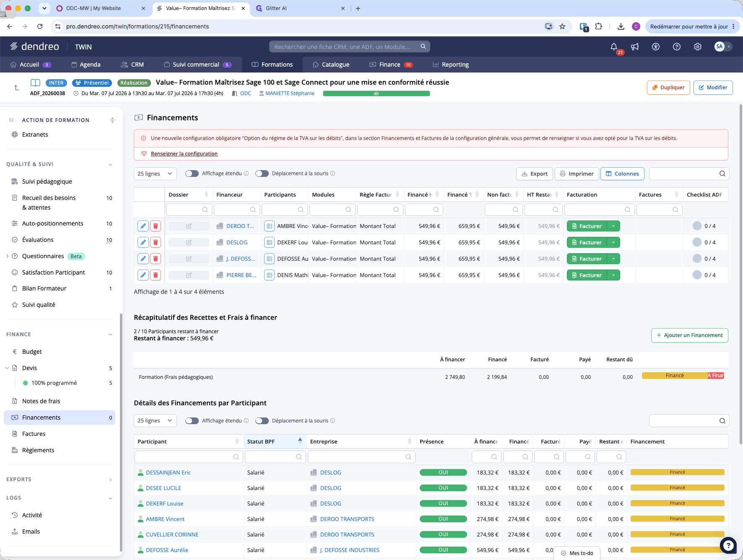This screenshot has width=743, height=560.
Task: Open the settings gear in dendreo header
Action: (x=698, y=47)
